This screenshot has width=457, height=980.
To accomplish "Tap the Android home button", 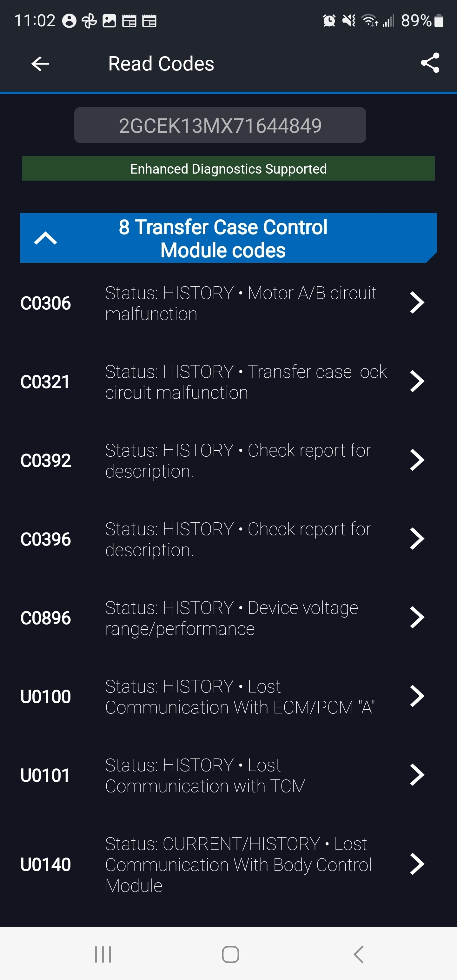I will click(x=230, y=954).
